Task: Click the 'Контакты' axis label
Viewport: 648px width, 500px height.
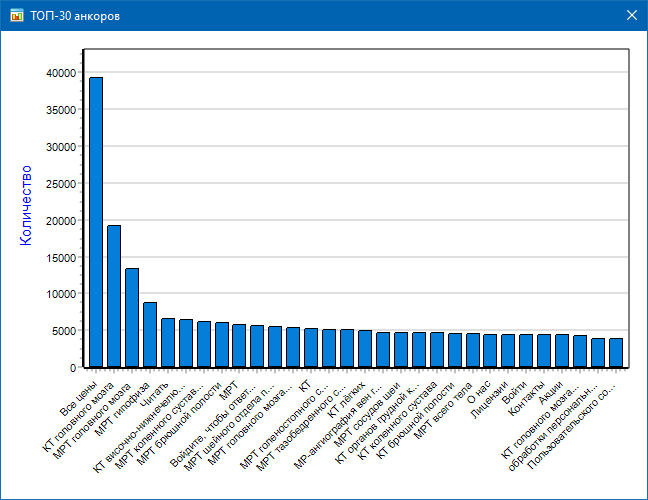Action: tap(526, 398)
